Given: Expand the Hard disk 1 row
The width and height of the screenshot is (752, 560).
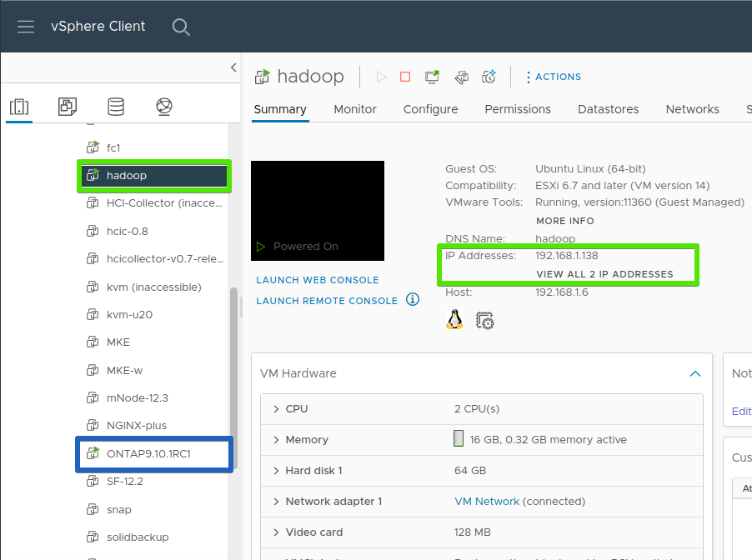Looking at the screenshot, I should coord(276,470).
